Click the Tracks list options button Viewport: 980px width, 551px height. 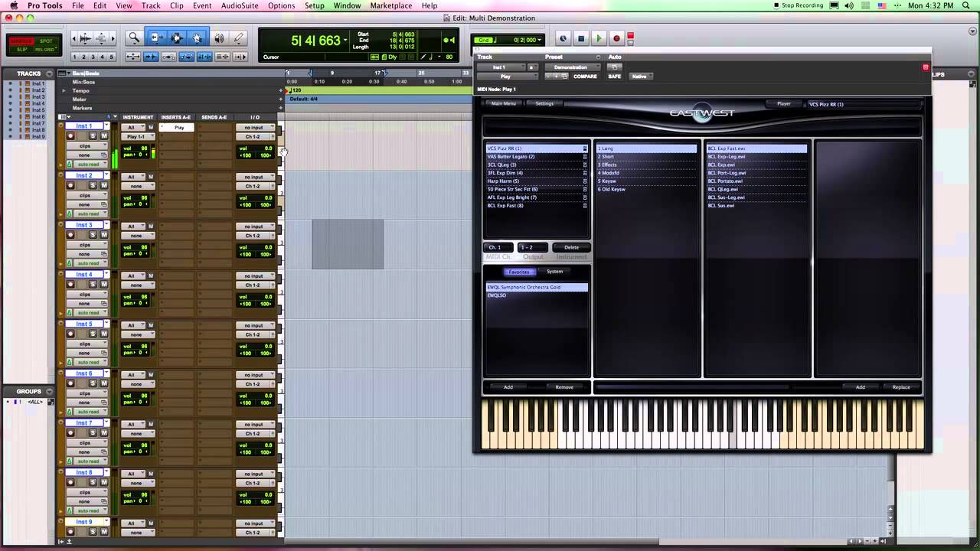(x=50, y=73)
